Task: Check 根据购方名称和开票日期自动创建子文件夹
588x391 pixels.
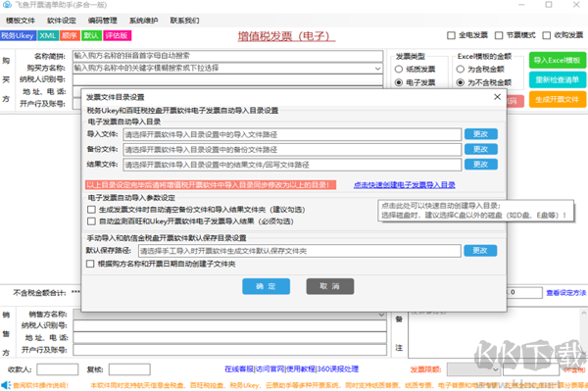Action: point(90,264)
